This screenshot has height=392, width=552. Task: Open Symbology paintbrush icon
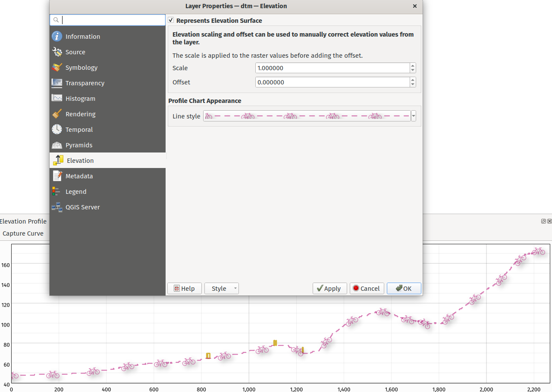pos(57,68)
